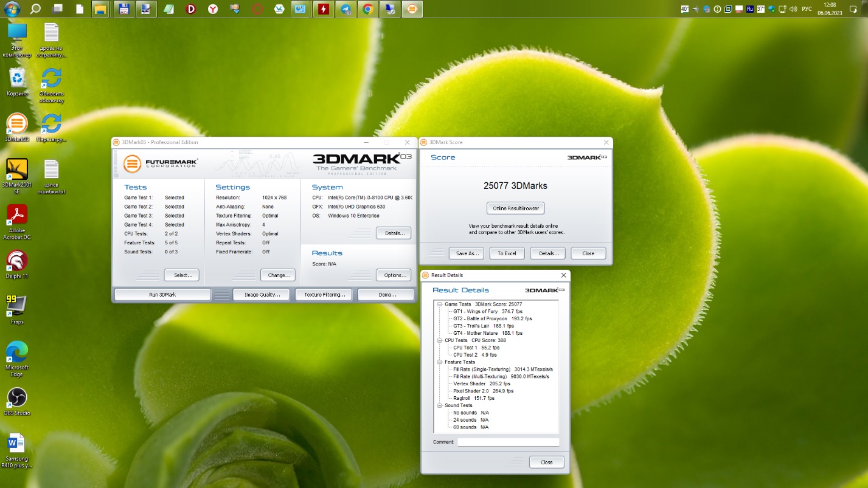
Task: Open Adobe Acrobat DC desktop icon
Action: [16, 216]
